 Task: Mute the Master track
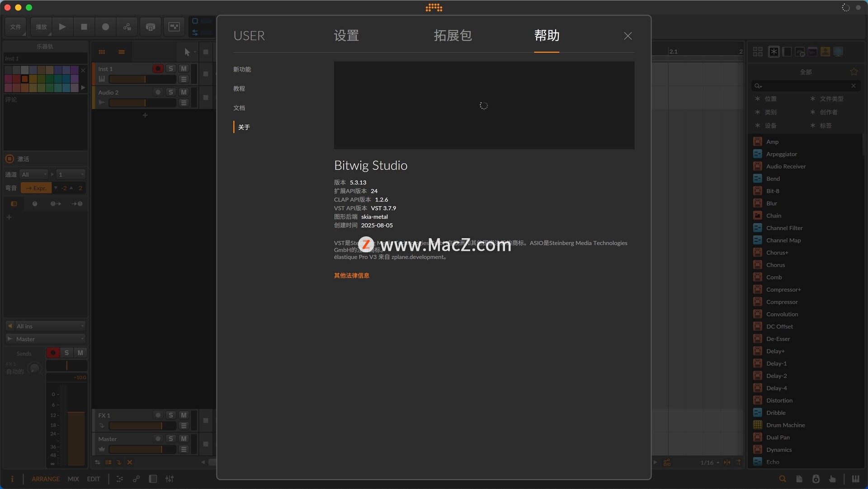pyautogui.click(x=184, y=438)
